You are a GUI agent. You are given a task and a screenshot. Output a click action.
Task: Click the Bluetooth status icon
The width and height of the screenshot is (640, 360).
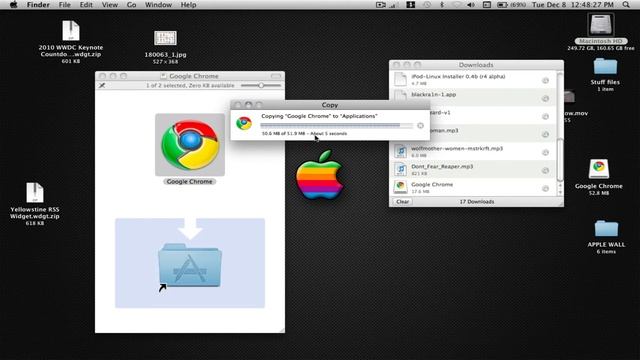coord(442,5)
